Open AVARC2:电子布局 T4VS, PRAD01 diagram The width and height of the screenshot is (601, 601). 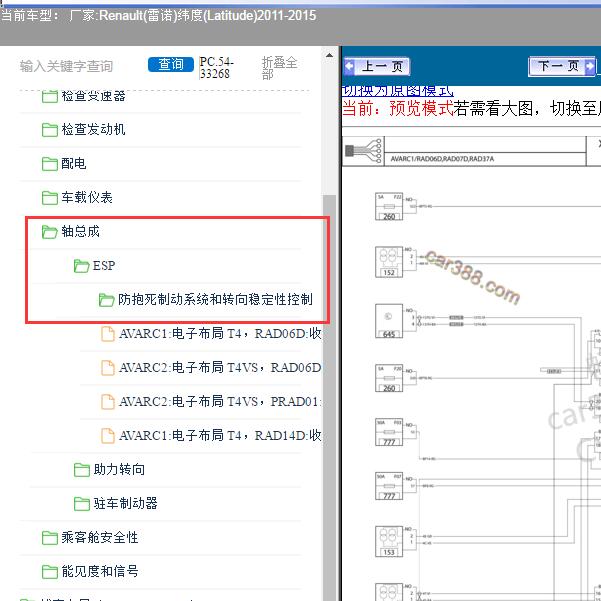coord(220,402)
